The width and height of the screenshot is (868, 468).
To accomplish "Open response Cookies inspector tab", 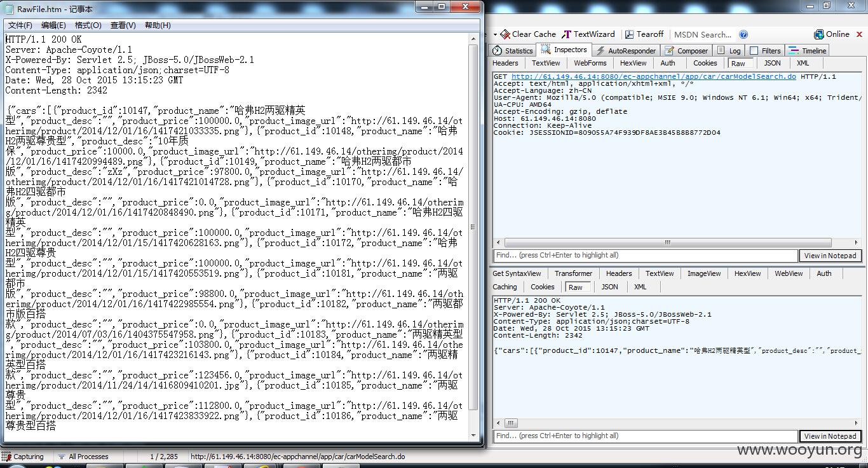I will (x=542, y=287).
